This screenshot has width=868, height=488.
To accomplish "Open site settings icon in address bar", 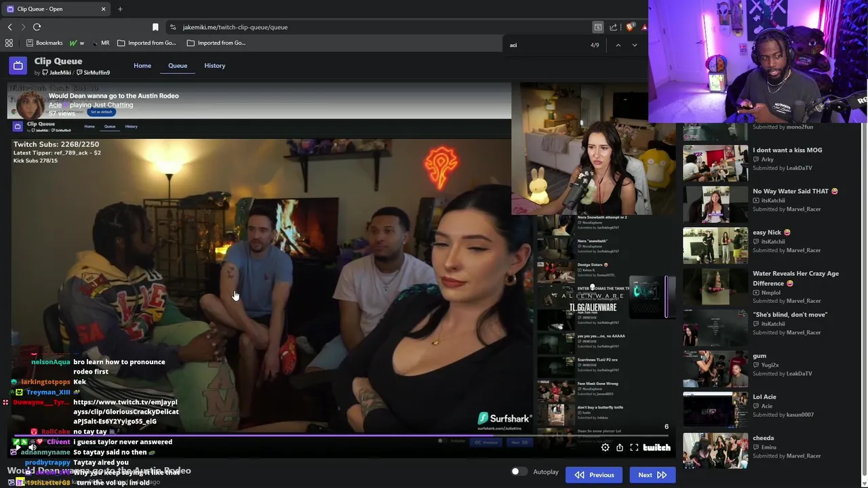I will tap(173, 27).
